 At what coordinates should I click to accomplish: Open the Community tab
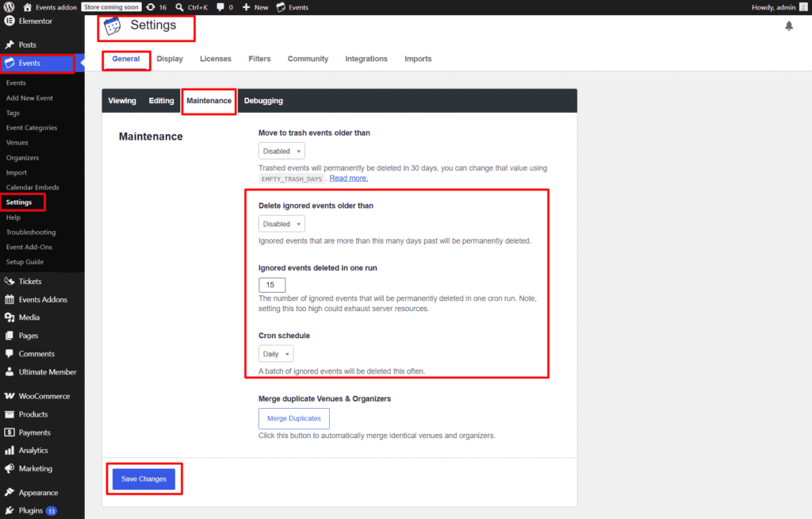[x=308, y=59]
